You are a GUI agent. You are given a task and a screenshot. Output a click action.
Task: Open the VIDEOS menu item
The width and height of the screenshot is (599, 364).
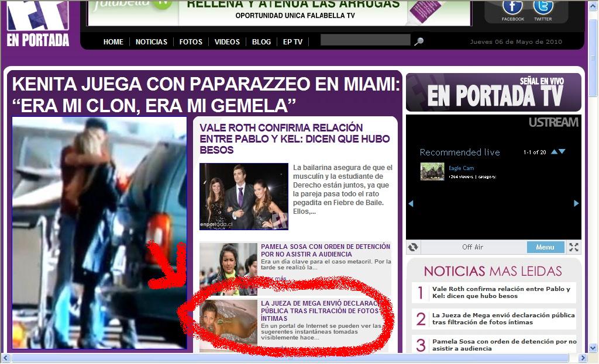pyautogui.click(x=227, y=41)
